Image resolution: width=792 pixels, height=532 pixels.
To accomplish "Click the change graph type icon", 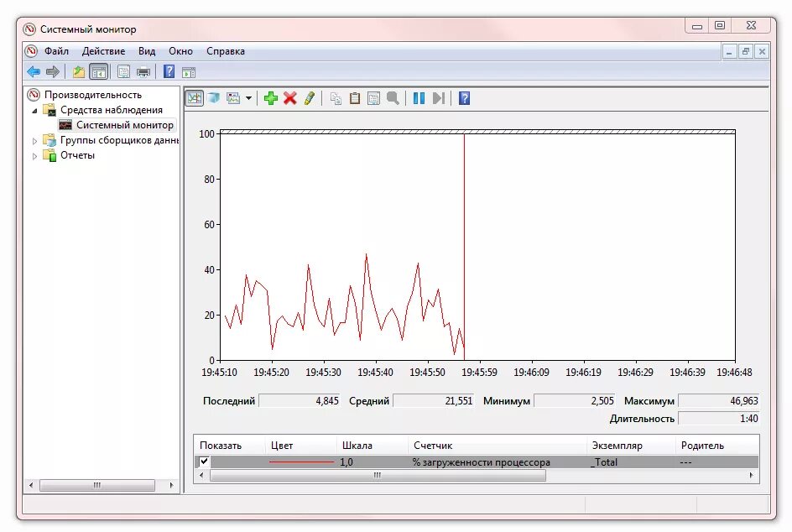I will point(233,97).
